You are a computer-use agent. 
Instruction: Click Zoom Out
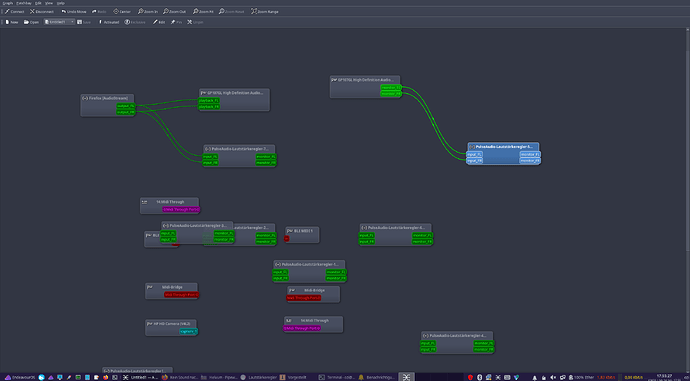[174, 11]
